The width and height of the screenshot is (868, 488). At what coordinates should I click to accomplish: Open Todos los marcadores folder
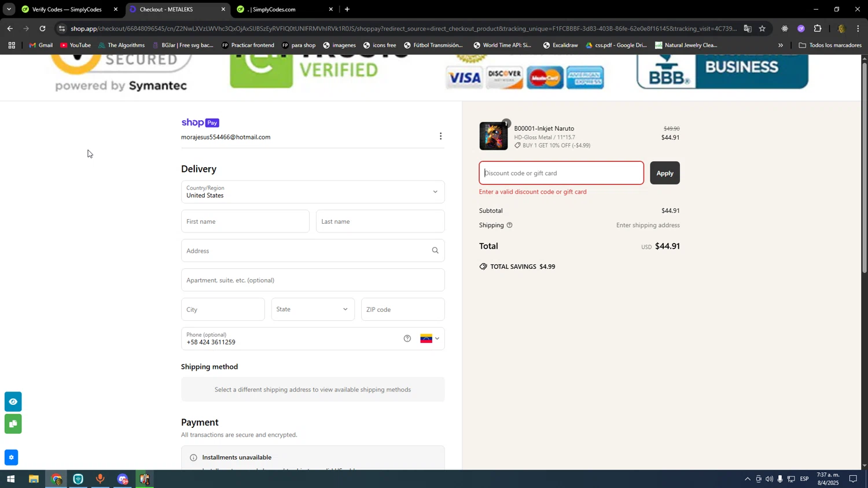pyautogui.click(x=830, y=45)
